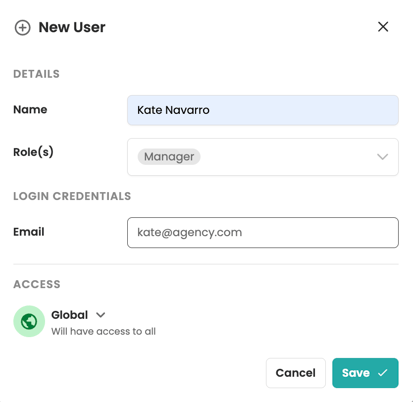
Task: Select the Manager role chip
Action: point(169,157)
